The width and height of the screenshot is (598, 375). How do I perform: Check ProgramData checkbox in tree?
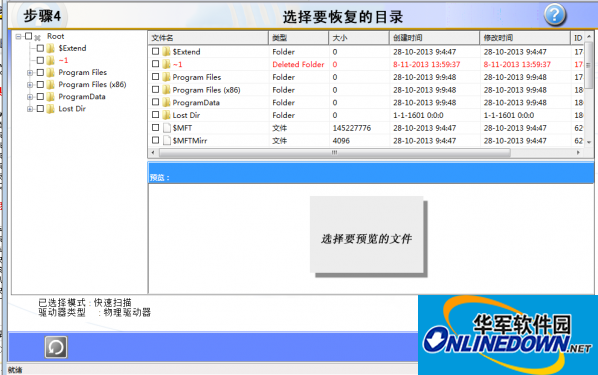(x=40, y=97)
